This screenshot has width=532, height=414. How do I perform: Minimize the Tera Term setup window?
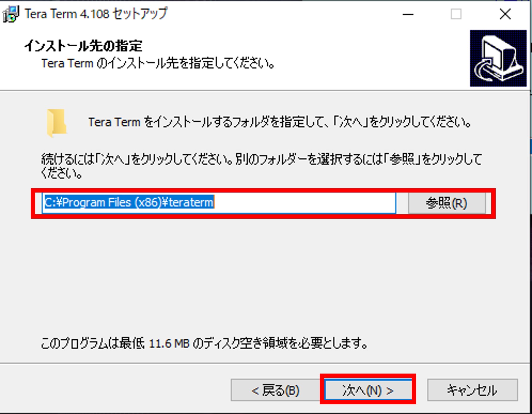coord(408,14)
